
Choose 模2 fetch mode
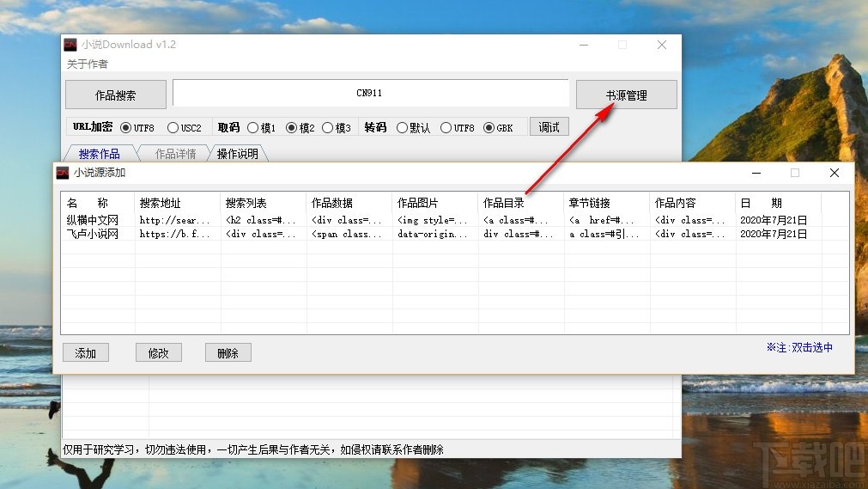point(300,127)
